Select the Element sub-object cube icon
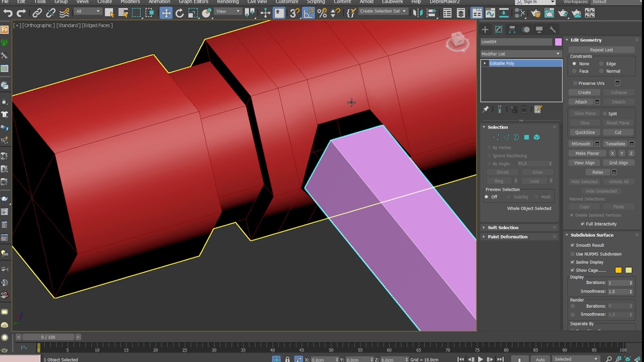The width and height of the screenshot is (644, 362). pyautogui.click(x=537, y=137)
